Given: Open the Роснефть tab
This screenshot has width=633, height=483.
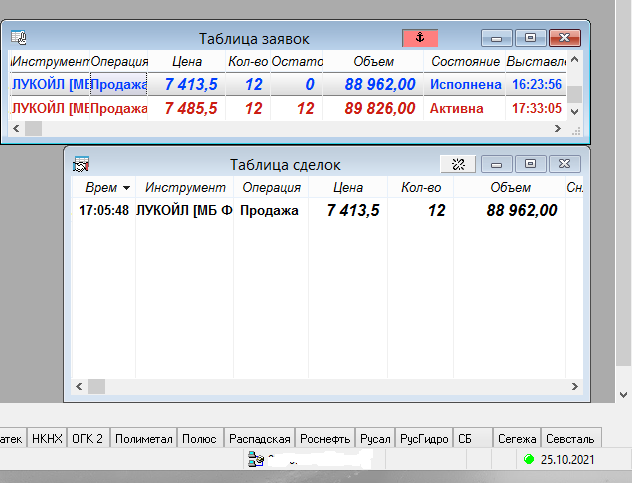Looking at the screenshot, I should pyautogui.click(x=325, y=439).
